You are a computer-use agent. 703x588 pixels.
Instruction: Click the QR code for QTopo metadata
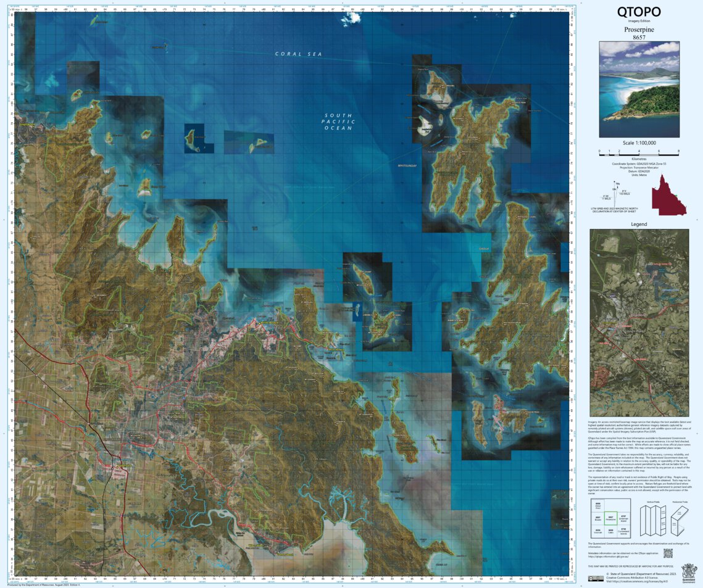(x=668, y=553)
